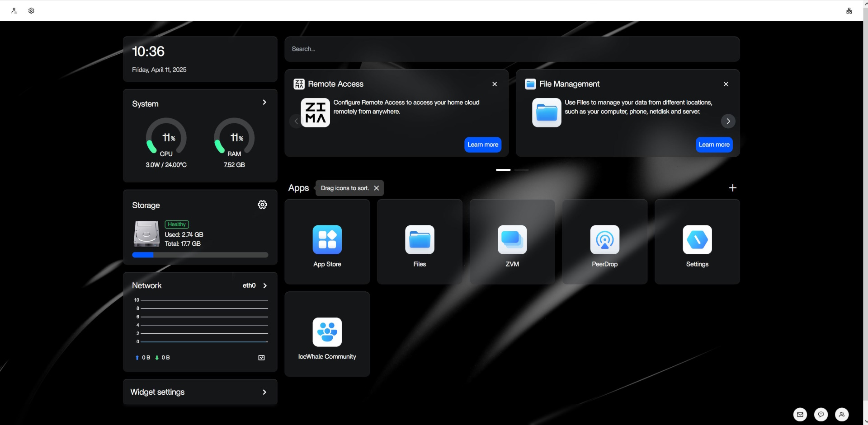
Task: Switch to second carousel page indicator
Action: 521,170
